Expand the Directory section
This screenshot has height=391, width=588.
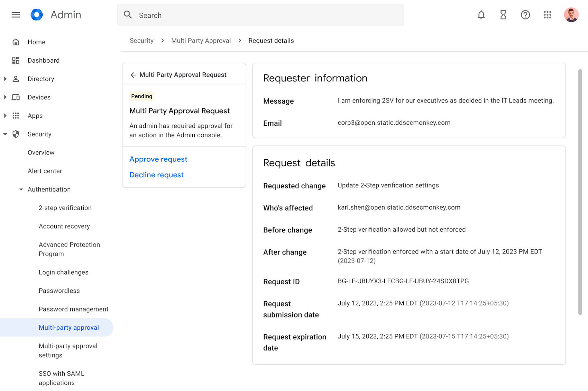pyautogui.click(x=5, y=79)
